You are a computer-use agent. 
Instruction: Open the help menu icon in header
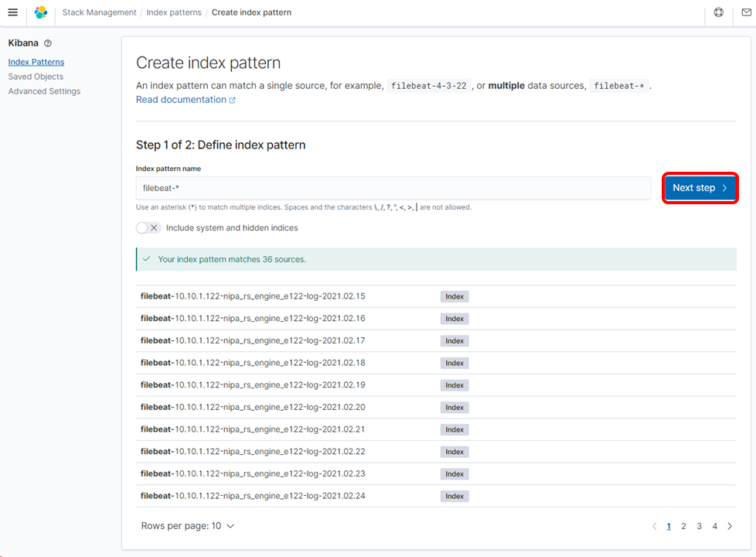719,12
